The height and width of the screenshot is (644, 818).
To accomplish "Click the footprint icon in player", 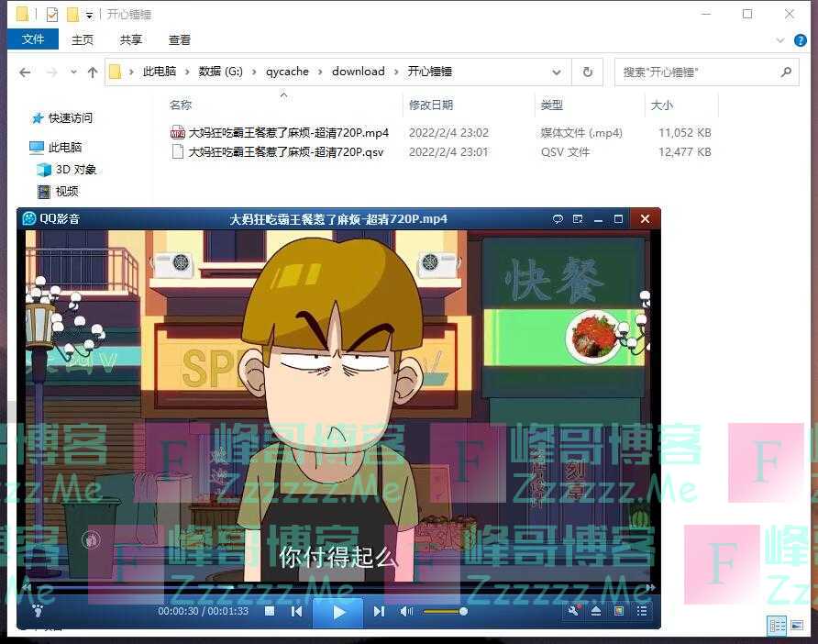I will 38,610.
